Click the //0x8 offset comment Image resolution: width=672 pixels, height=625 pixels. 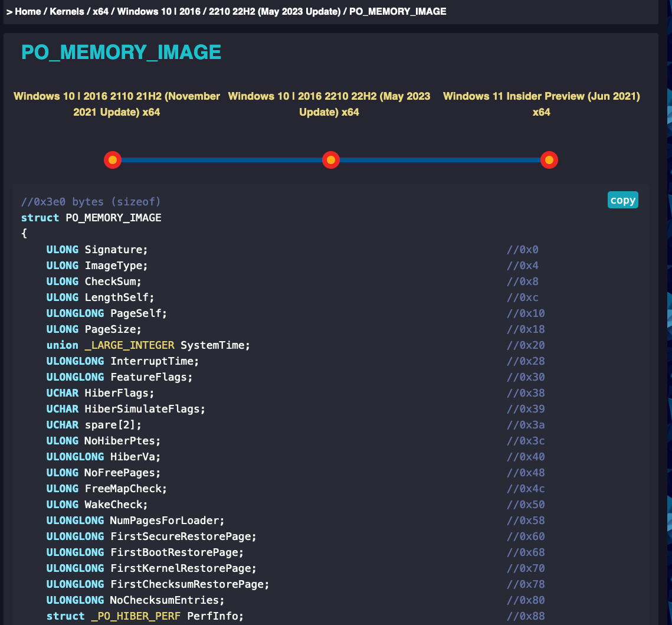522,281
